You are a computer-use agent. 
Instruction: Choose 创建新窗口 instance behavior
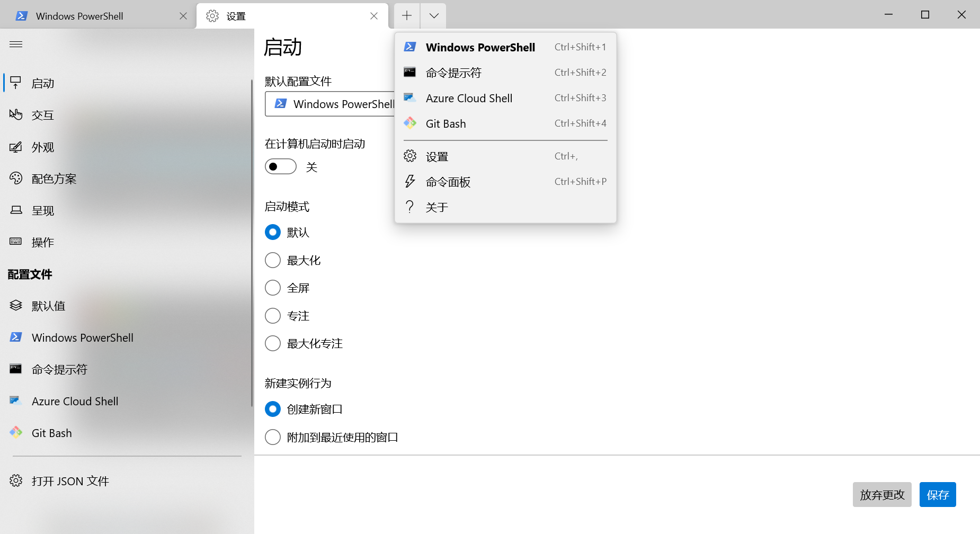[x=273, y=409]
